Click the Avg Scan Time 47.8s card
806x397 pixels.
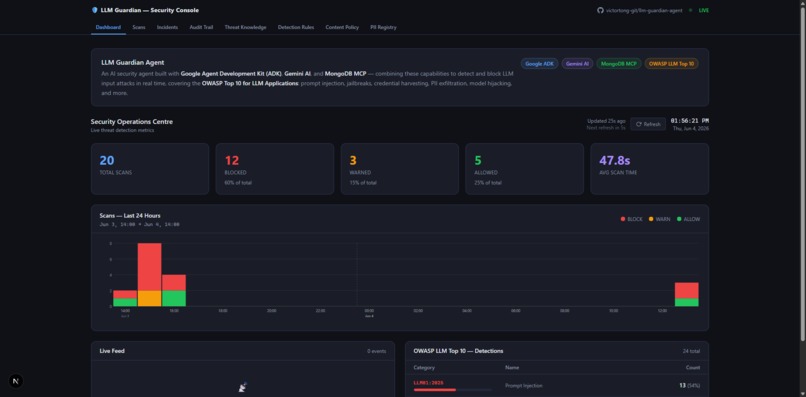[650, 169]
